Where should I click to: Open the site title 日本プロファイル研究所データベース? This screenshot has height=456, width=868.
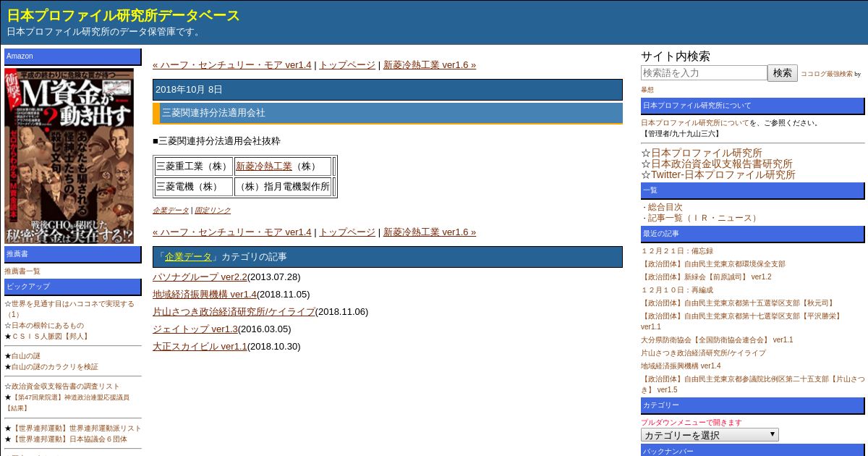pyautogui.click(x=124, y=15)
